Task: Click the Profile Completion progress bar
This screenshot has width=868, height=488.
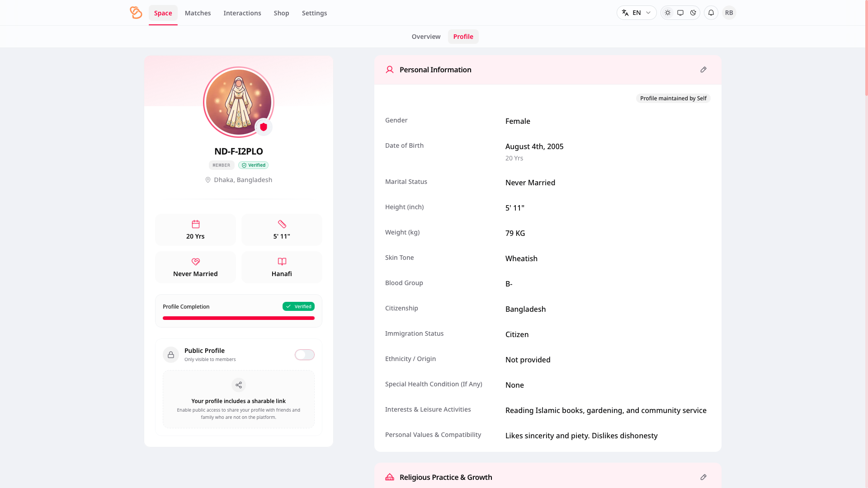Action: 238,318
